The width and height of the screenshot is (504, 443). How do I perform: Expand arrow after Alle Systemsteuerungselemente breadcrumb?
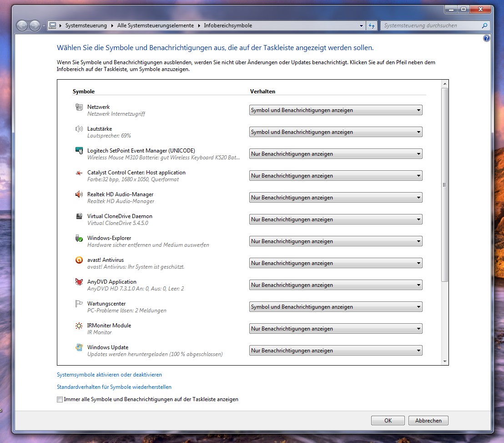pos(199,25)
